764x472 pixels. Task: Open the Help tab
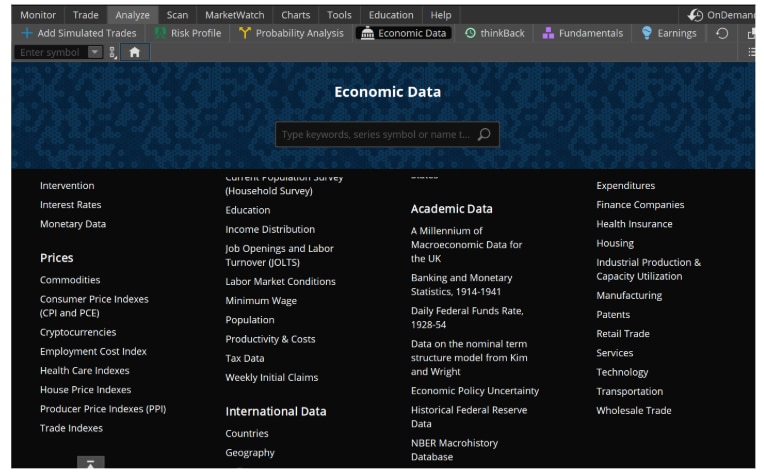(440, 15)
